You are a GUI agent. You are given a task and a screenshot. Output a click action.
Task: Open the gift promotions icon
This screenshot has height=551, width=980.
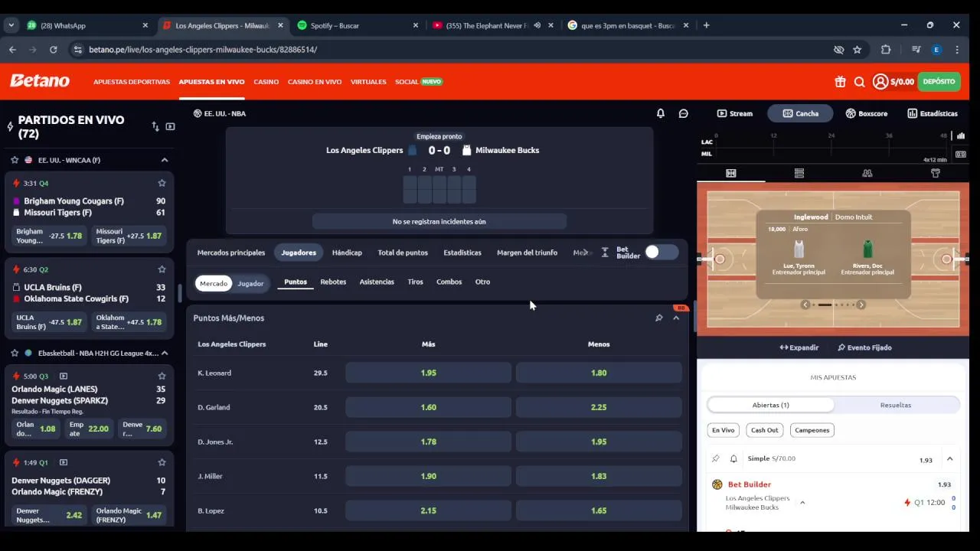840,82
